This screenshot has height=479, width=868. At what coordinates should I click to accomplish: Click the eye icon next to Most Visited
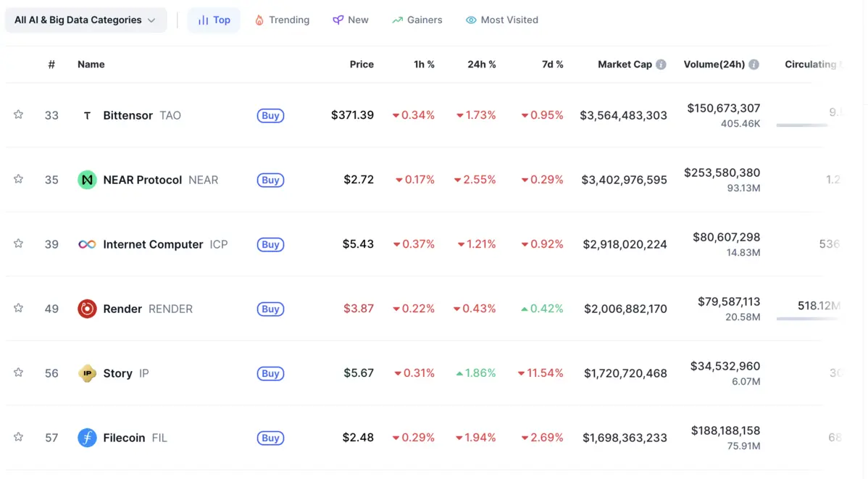(471, 20)
